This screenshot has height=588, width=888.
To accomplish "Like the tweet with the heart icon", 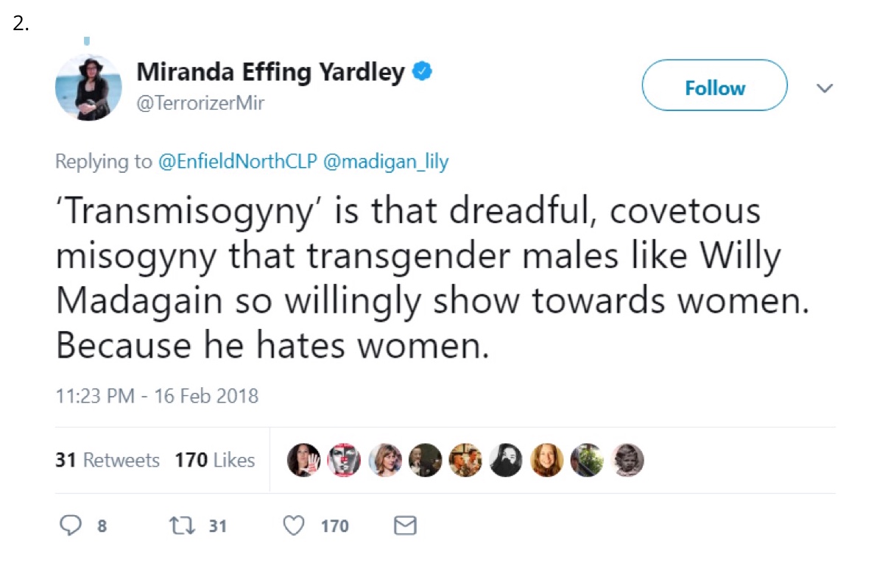I will (295, 525).
